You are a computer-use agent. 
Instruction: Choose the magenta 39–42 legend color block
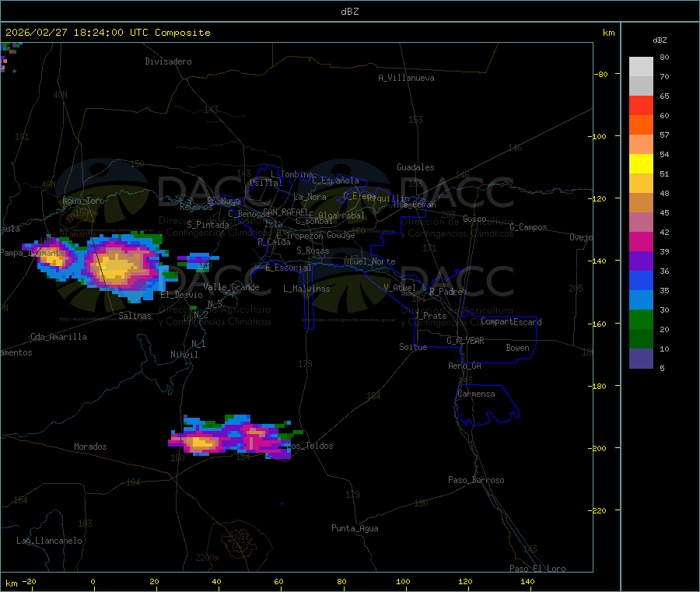pos(641,241)
